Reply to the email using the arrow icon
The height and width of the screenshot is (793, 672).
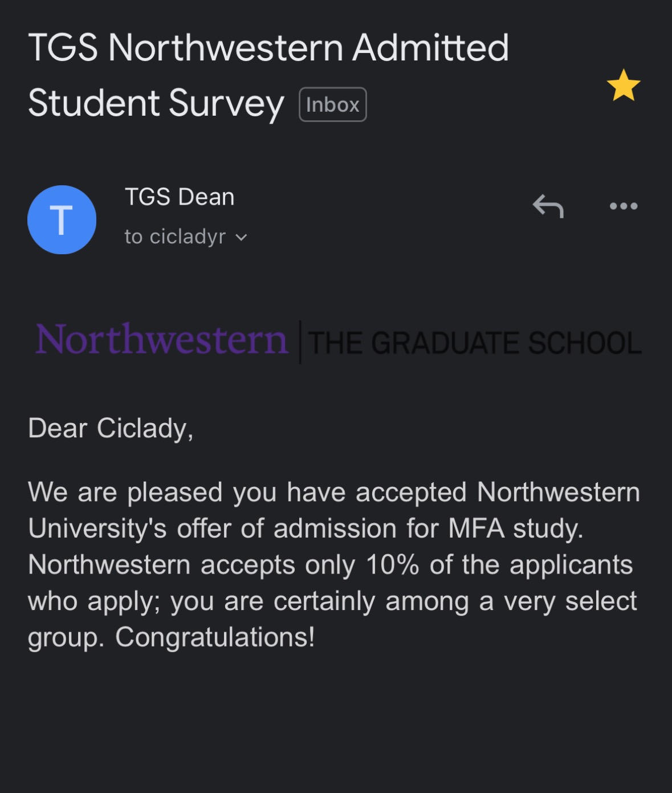tap(548, 206)
